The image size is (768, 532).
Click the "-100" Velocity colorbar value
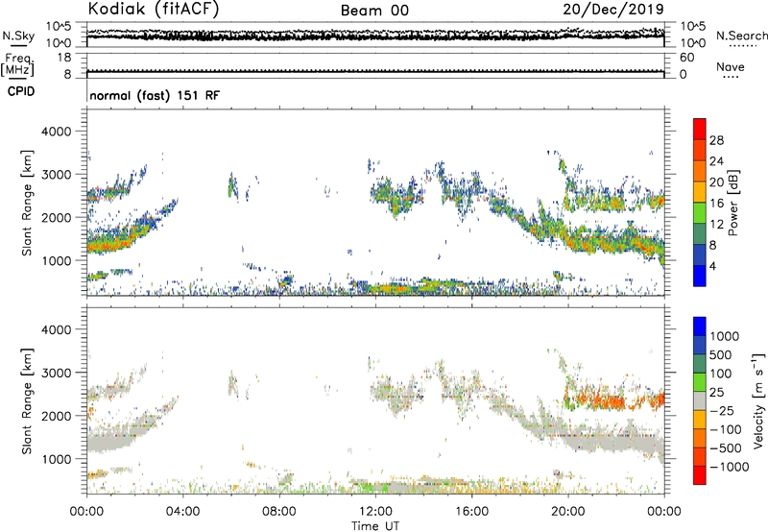tap(726, 429)
